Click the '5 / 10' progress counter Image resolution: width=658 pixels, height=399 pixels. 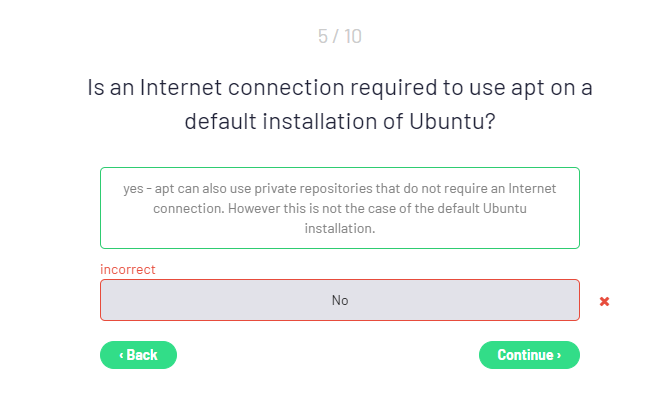click(x=339, y=37)
